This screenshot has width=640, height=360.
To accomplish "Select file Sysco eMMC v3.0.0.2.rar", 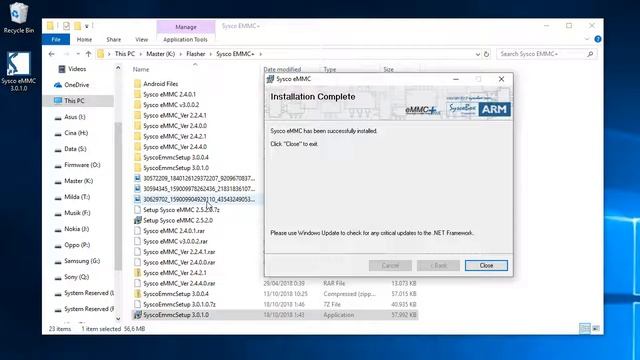I will pos(175,242).
